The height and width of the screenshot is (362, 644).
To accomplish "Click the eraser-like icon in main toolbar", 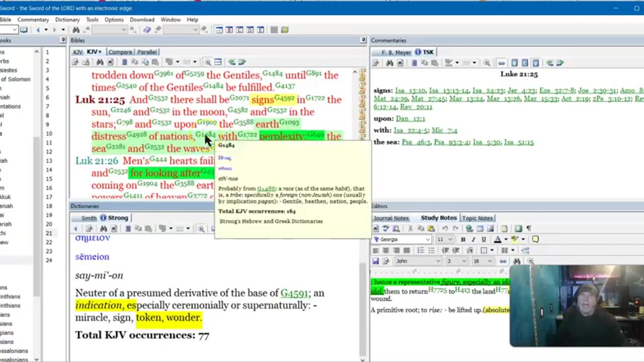I will [x=147, y=30].
